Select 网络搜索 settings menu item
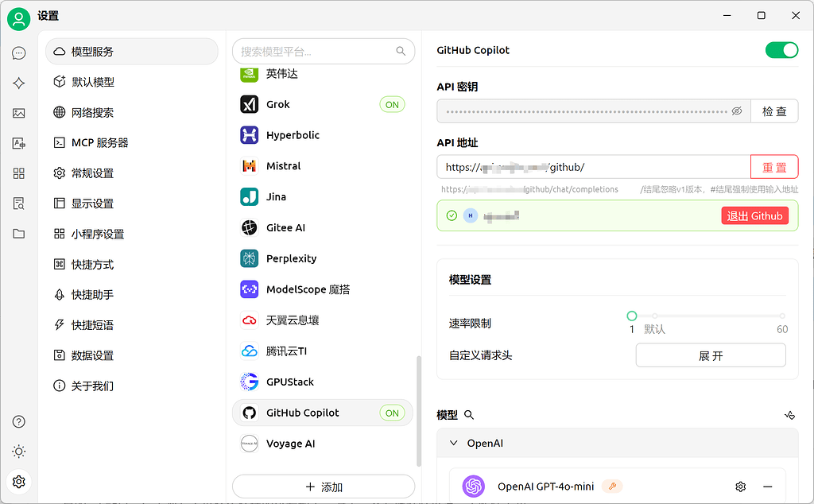814x504 pixels. (132, 112)
